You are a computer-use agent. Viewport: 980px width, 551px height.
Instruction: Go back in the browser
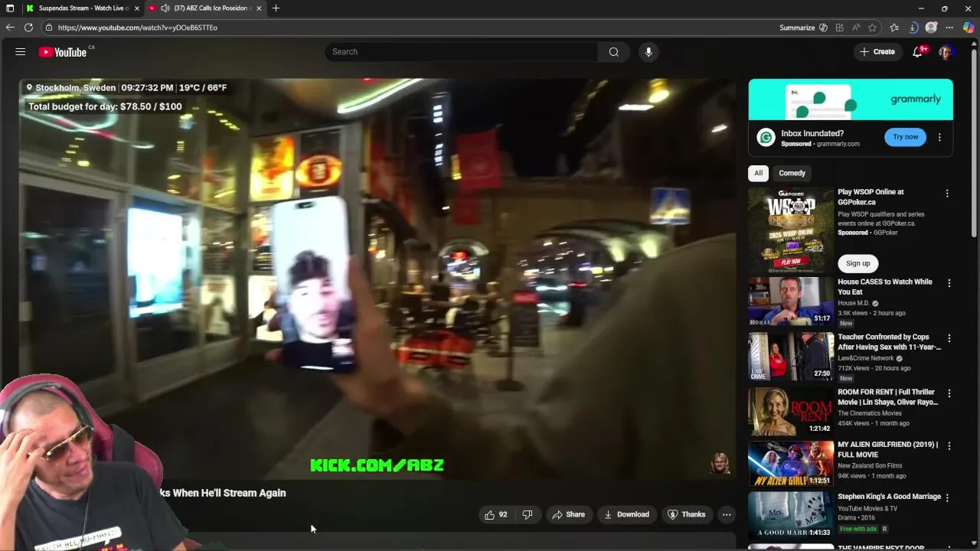coord(10,28)
